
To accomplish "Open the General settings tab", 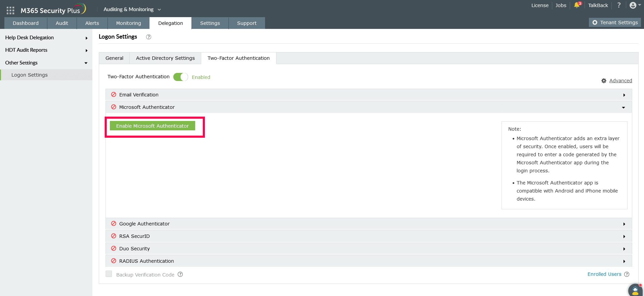I will tap(114, 58).
